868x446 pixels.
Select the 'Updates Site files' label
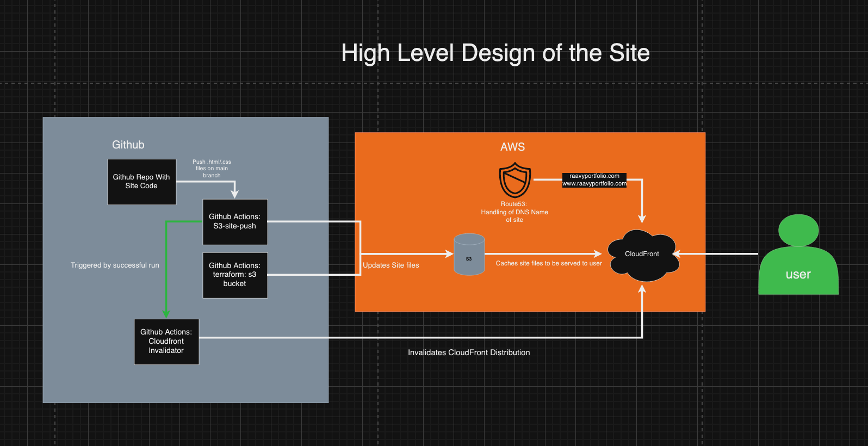[391, 265]
